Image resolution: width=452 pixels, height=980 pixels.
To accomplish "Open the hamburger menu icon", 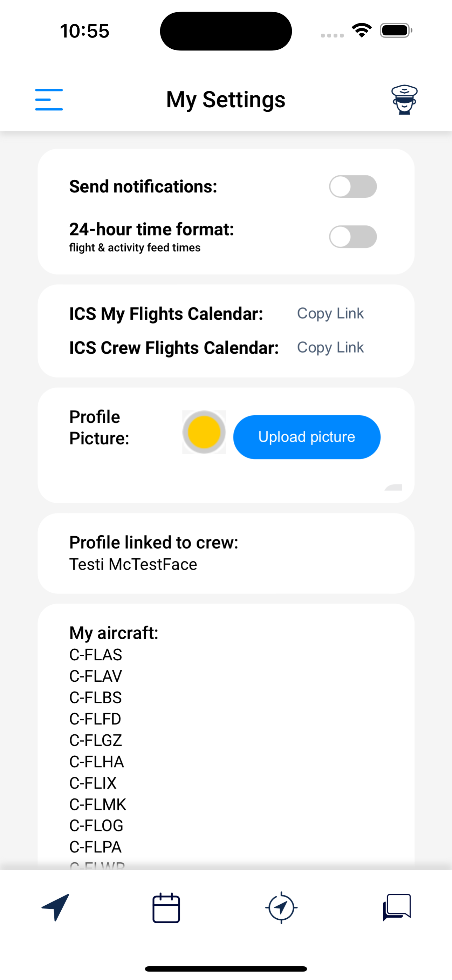I will 49,100.
